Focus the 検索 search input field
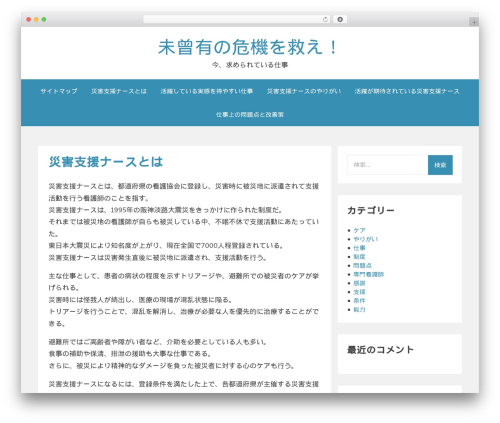The image size is (500, 423). pyautogui.click(x=388, y=165)
